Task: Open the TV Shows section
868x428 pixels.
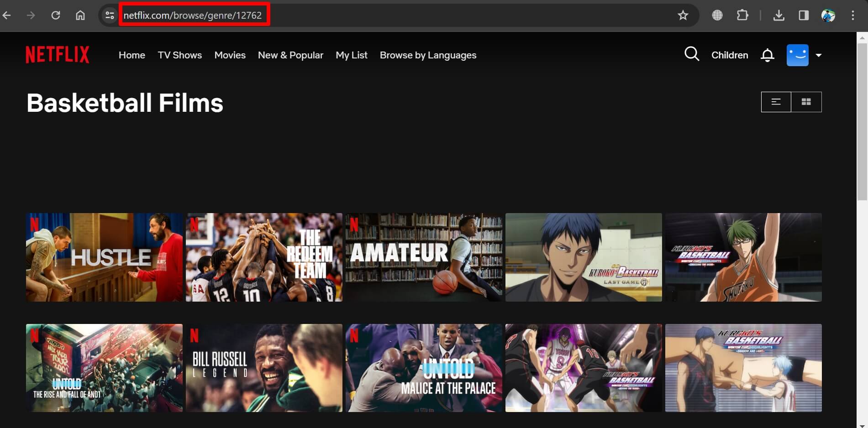Action: (x=180, y=55)
